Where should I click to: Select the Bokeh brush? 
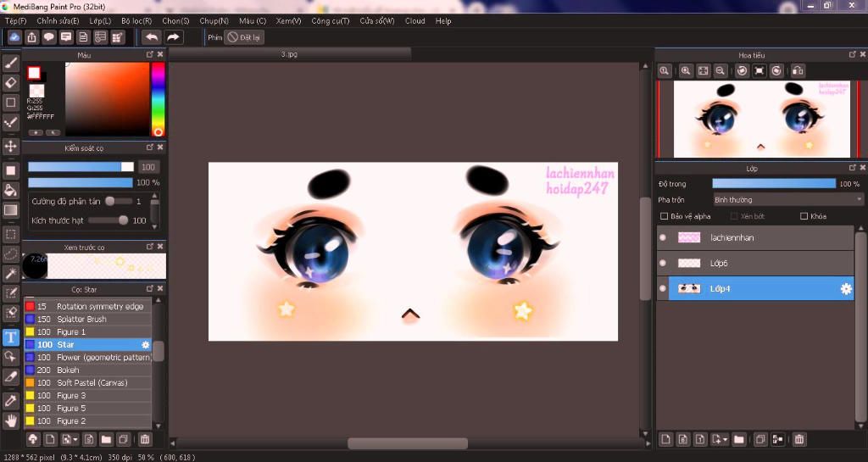(x=88, y=370)
